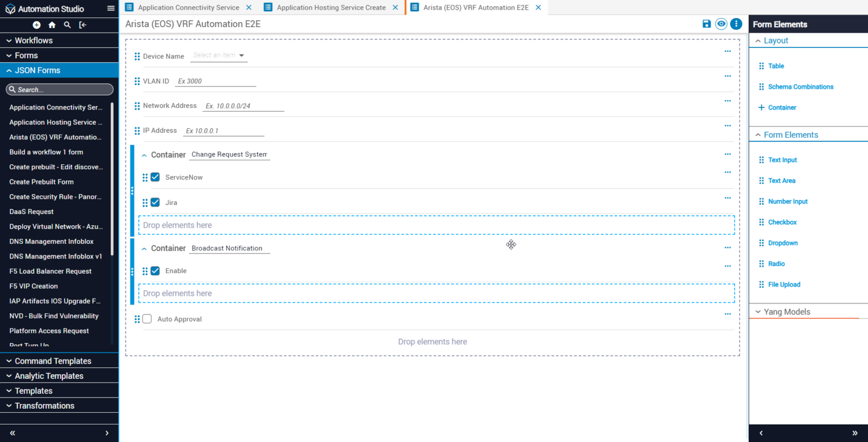Image resolution: width=868 pixels, height=442 pixels.
Task: Open the hamburger menu next to Automation Studio
Action: pyautogui.click(x=111, y=8)
